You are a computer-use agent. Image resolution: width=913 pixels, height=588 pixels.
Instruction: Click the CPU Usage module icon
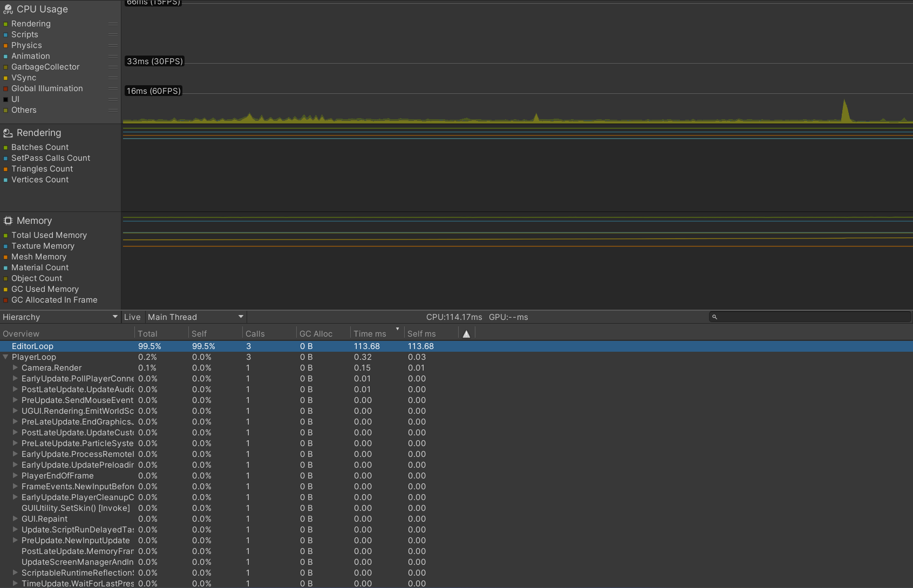pyautogui.click(x=8, y=9)
